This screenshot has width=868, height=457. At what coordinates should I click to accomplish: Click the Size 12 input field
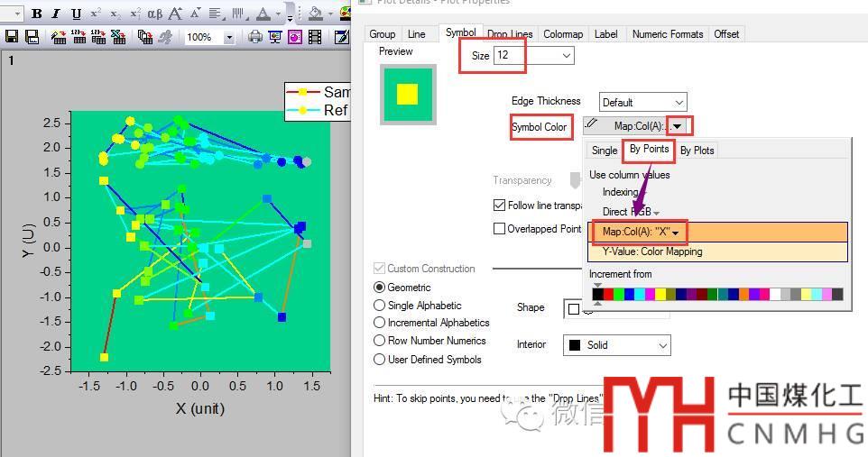pyautogui.click(x=528, y=55)
